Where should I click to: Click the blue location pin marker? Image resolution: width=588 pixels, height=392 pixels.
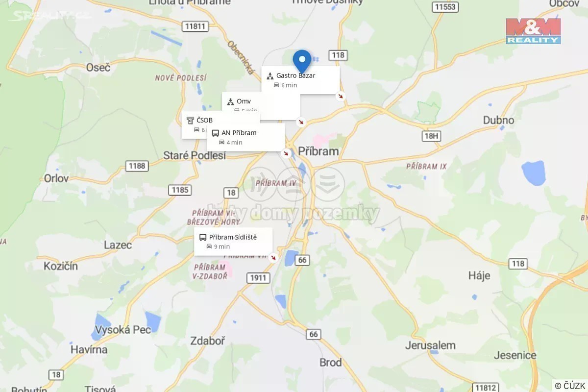[x=302, y=62]
